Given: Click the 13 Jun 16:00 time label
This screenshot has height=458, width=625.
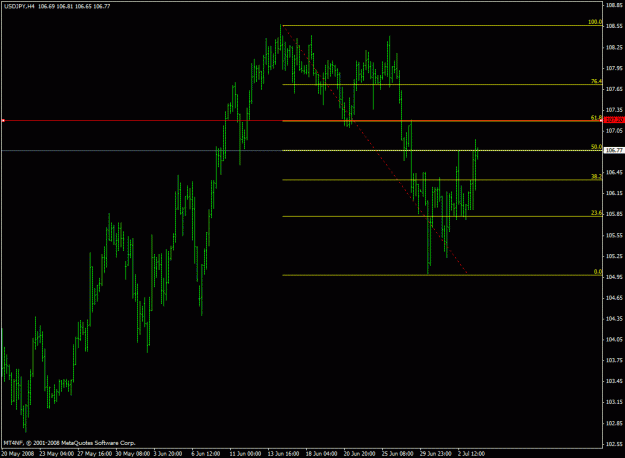Looking at the screenshot, I should (x=283, y=454).
